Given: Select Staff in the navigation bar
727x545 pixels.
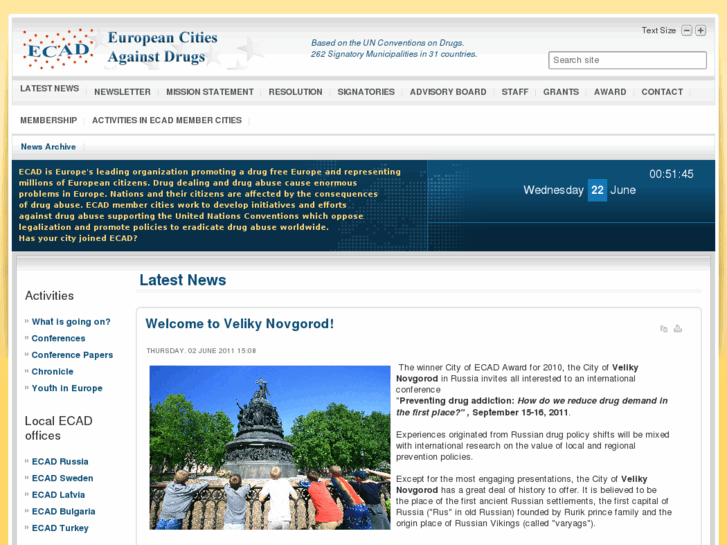Looking at the screenshot, I should pos(515,92).
